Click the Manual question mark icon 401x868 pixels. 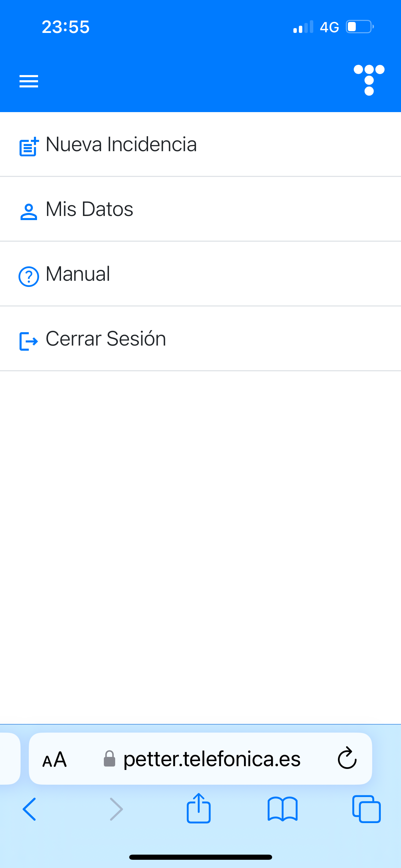tap(29, 276)
